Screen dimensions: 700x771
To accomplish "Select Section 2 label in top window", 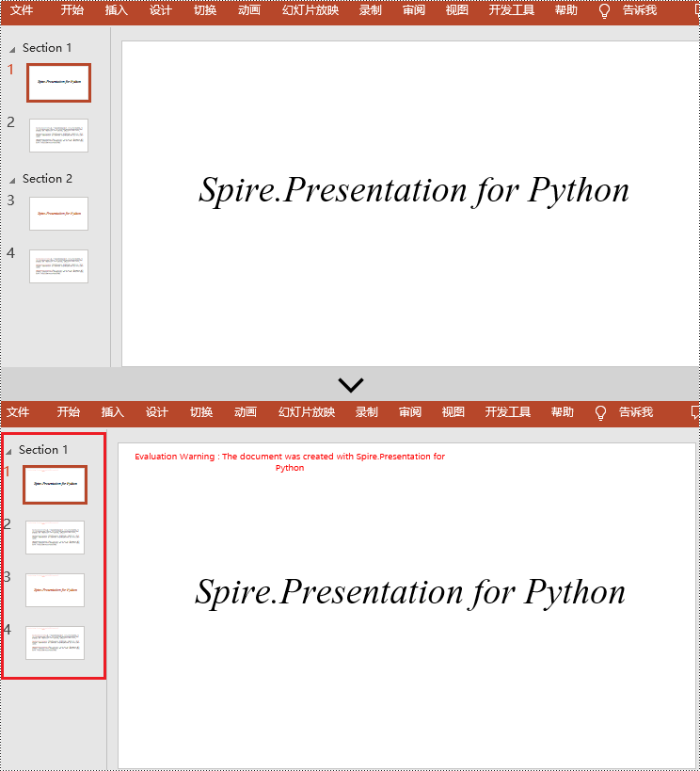I will point(47,179).
